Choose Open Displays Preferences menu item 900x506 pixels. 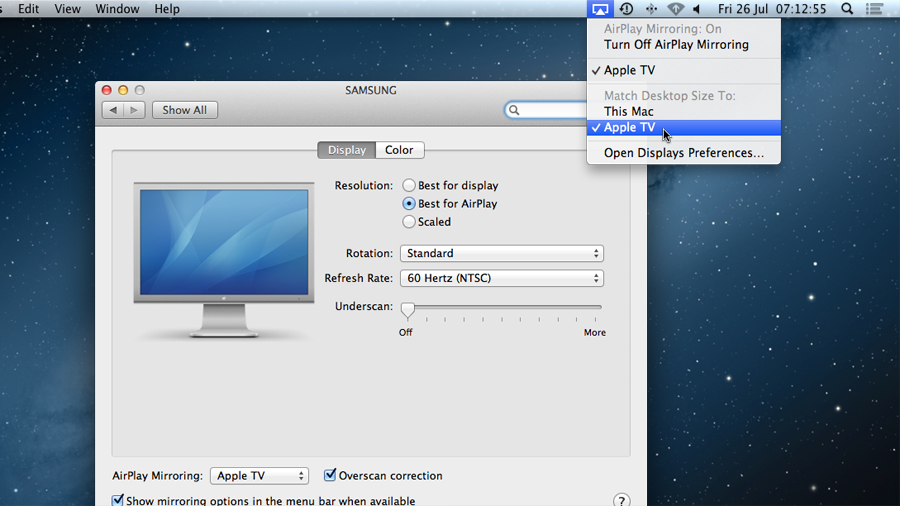[684, 153]
